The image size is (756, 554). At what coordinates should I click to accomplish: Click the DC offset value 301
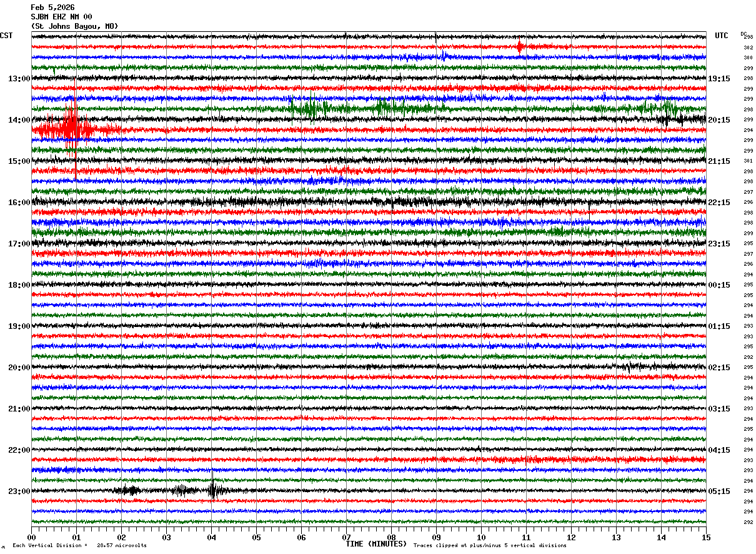point(748,161)
